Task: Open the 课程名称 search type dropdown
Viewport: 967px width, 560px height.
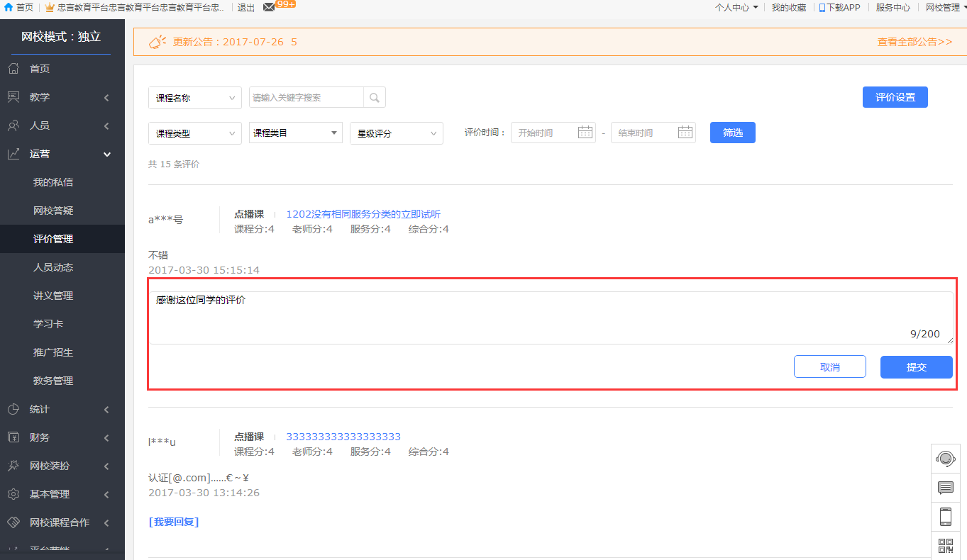Action: click(x=194, y=99)
